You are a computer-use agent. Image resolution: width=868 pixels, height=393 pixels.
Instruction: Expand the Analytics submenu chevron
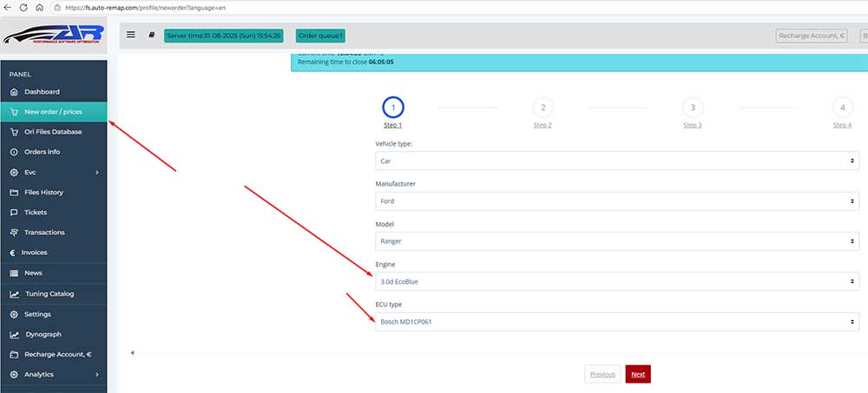pos(97,375)
